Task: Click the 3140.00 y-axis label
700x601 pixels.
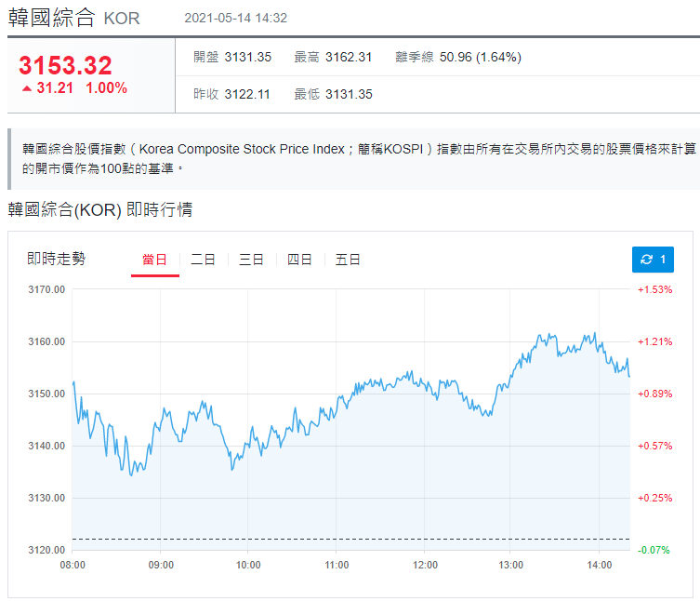Action: tap(46, 446)
